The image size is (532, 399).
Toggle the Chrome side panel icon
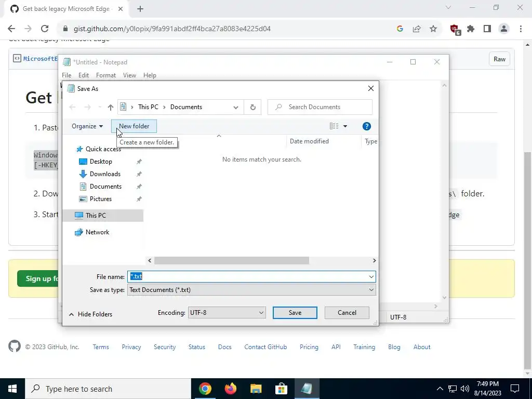pos(487,29)
